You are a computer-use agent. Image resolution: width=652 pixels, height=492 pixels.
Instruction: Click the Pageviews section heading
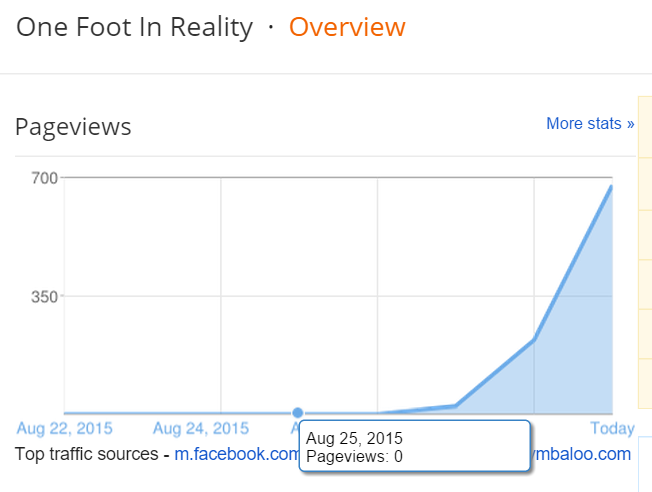click(73, 127)
